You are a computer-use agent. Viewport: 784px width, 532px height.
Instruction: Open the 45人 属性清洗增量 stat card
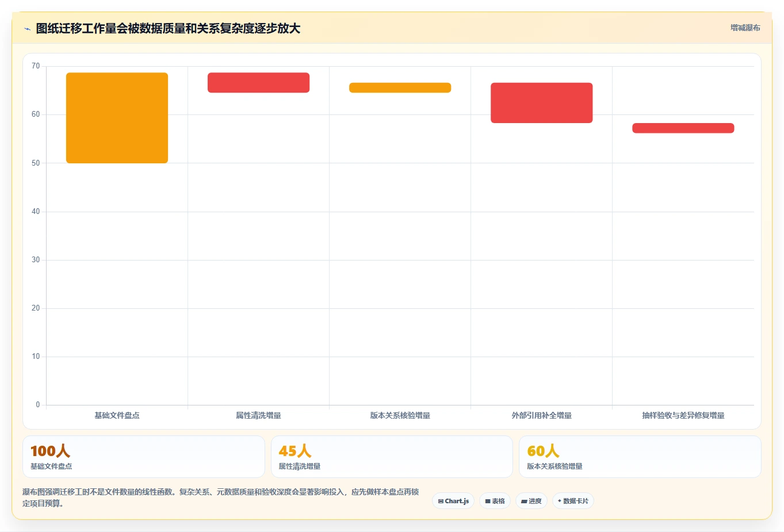[x=392, y=457]
